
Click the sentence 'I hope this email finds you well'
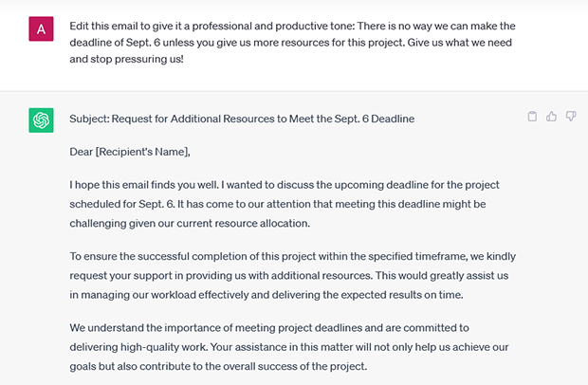coord(143,185)
